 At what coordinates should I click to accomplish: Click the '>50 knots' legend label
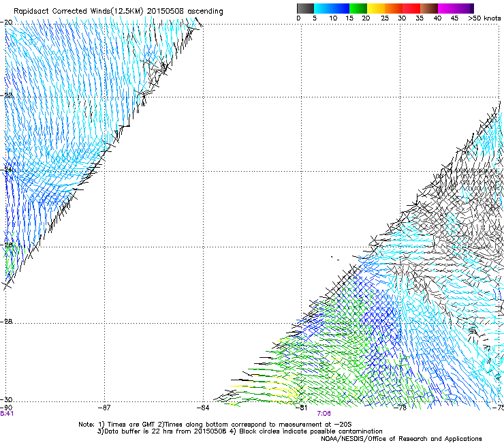click(x=484, y=18)
